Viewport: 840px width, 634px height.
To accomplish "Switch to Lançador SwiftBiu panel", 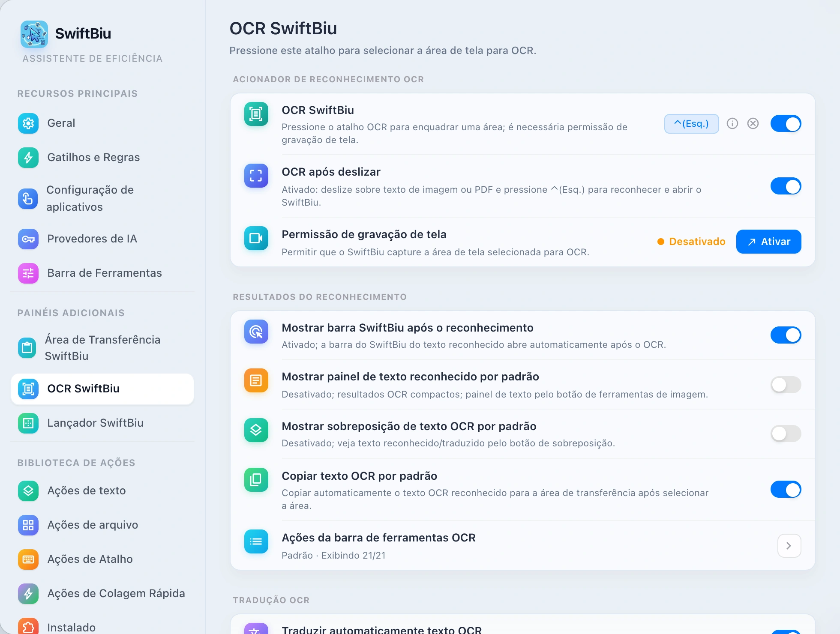I will (x=102, y=423).
